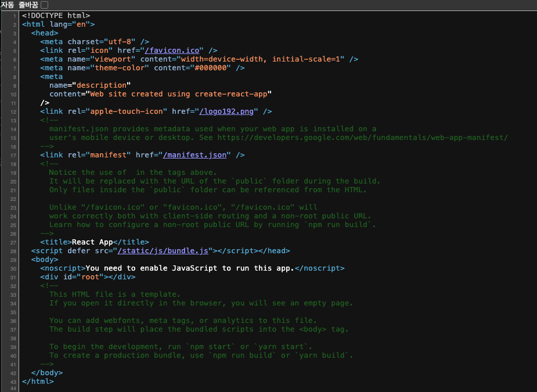
Task: Open the /static/js/bundle.js script link
Action: point(163,251)
